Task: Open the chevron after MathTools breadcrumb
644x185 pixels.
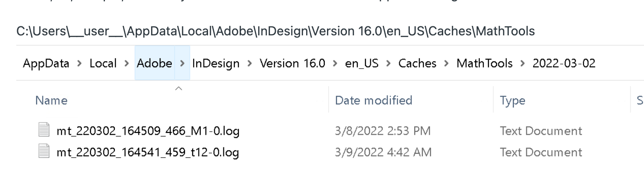Action: click(x=523, y=63)
